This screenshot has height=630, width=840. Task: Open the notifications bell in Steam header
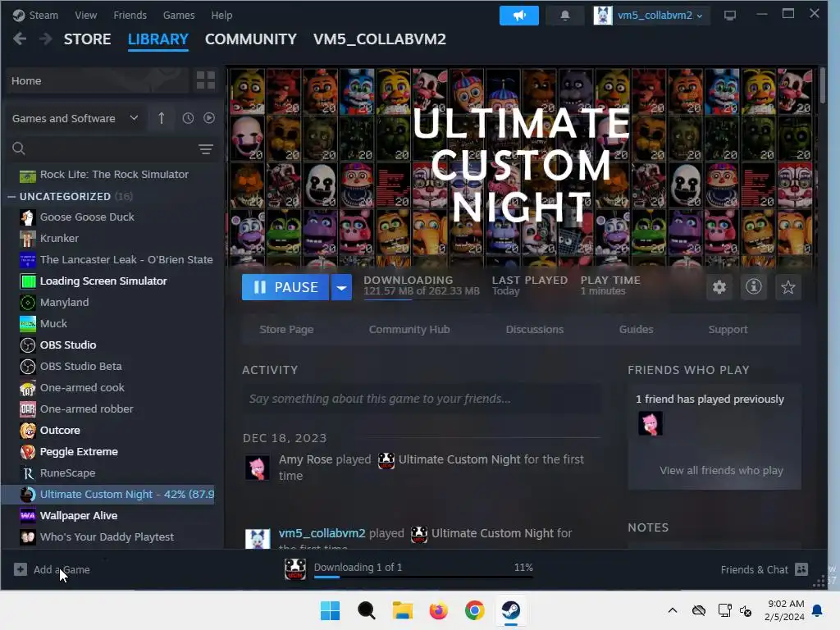(564, 16)
